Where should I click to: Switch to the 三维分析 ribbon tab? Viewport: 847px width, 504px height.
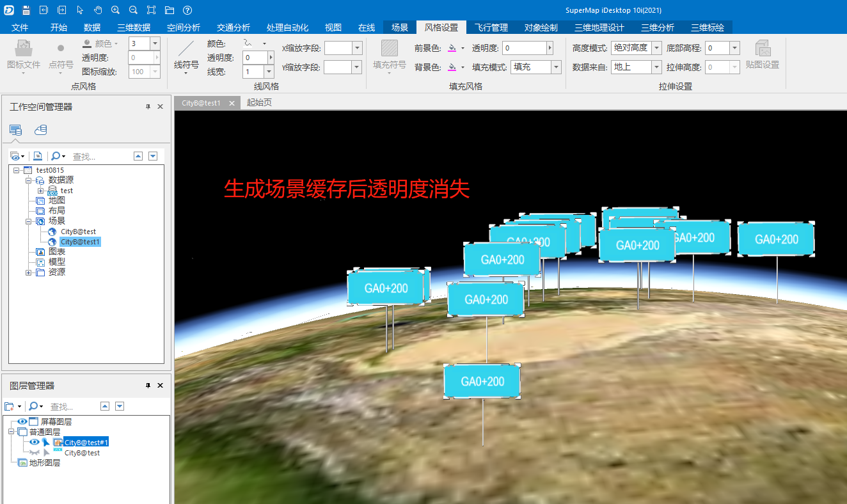pos(658,28)
